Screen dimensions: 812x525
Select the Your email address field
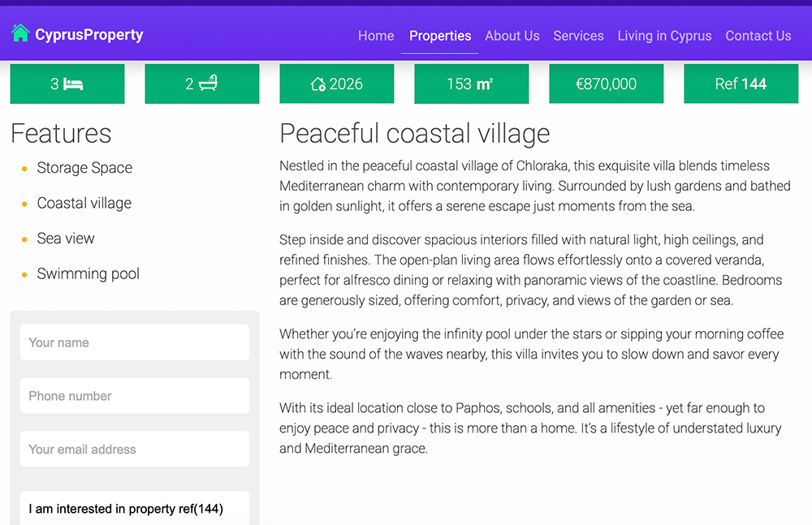click(x=134, y=449)
